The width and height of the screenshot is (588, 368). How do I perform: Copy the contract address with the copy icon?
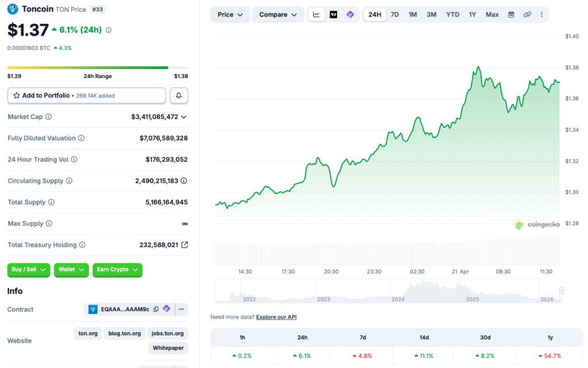tap(155, 309)
